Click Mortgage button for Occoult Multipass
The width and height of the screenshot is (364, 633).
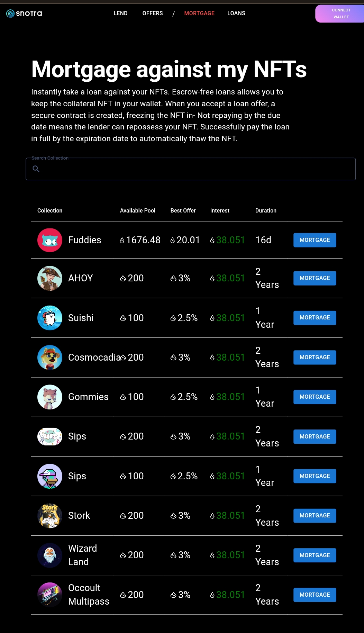point(315,595)
